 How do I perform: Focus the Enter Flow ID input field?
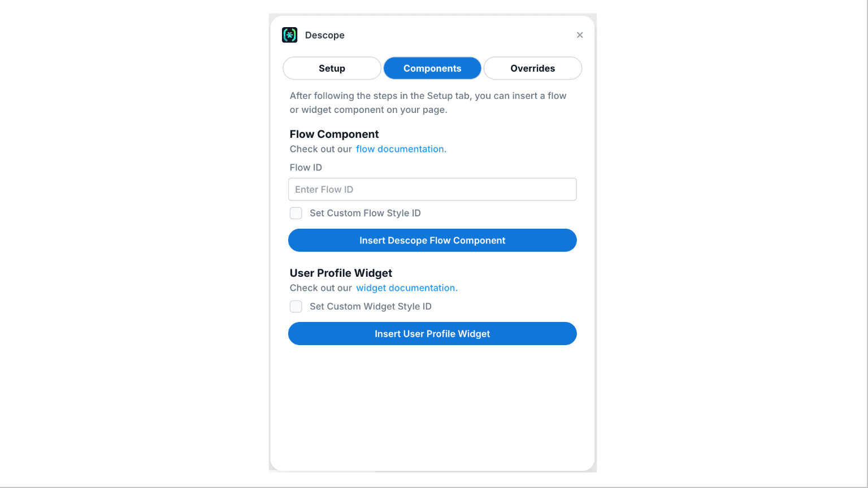tap(432, 189)
